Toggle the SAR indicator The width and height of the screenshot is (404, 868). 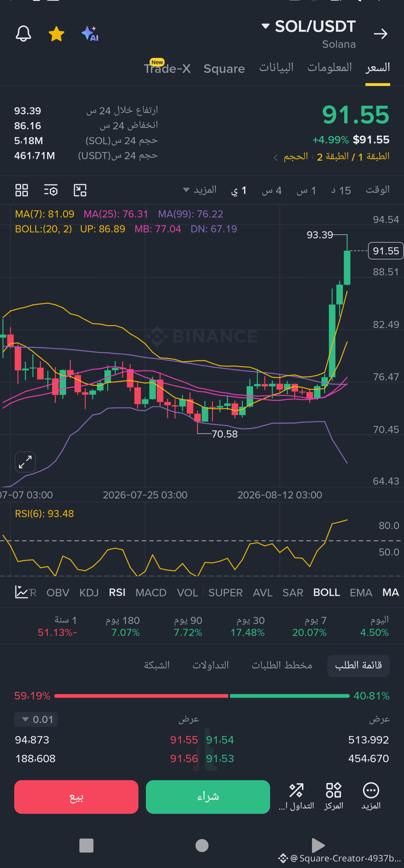click(x=293, y=593)
